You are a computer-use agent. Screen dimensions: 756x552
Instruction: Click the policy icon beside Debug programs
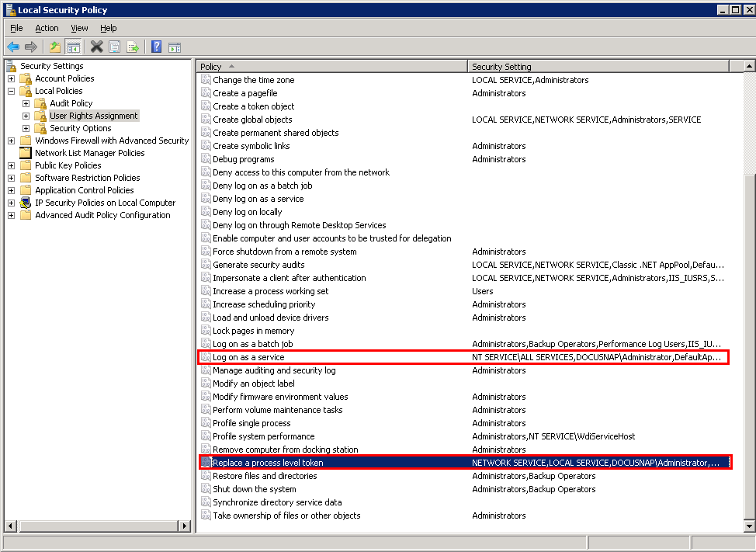(206, 158)
